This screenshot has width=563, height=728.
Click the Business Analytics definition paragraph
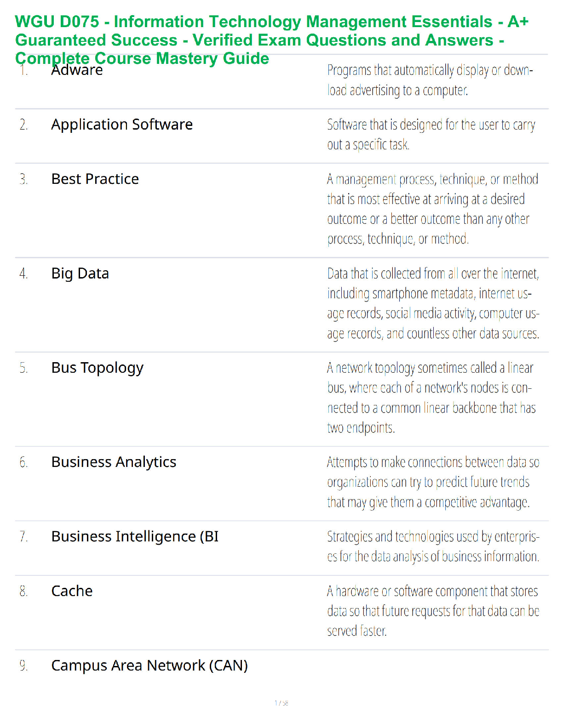click(x=432, y=482)
